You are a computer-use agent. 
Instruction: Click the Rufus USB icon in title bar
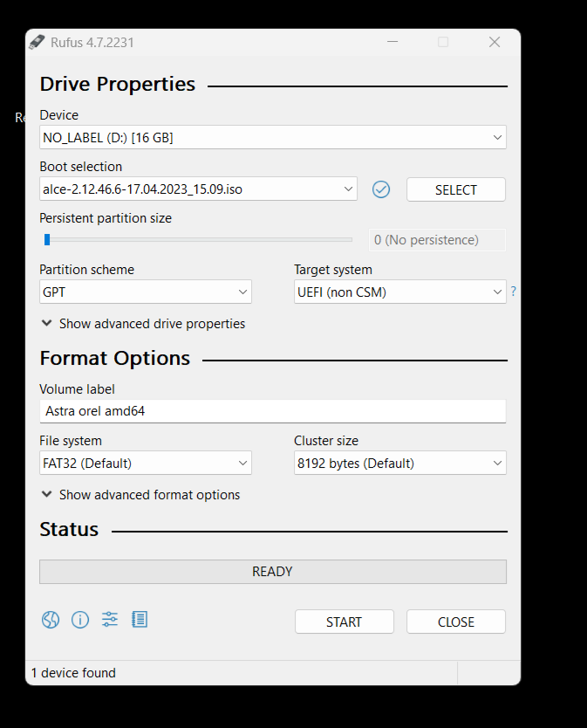tap(37, 42)
